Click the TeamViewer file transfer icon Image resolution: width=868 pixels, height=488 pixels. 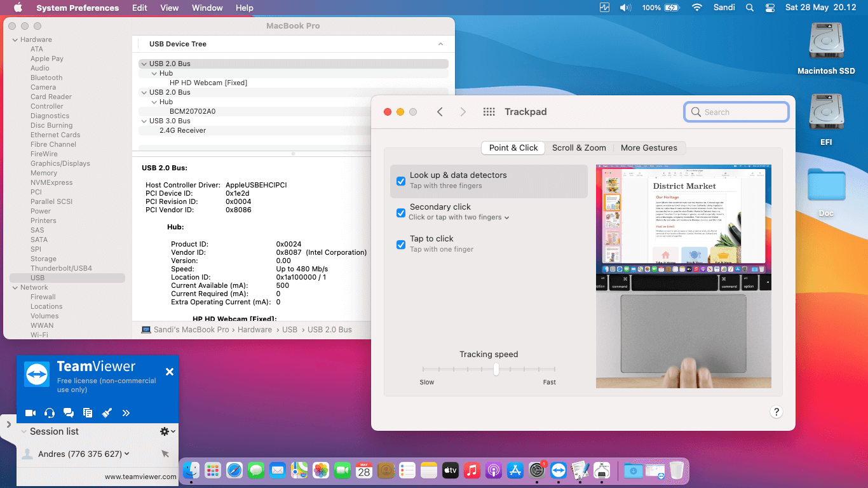tap(88, 413)
